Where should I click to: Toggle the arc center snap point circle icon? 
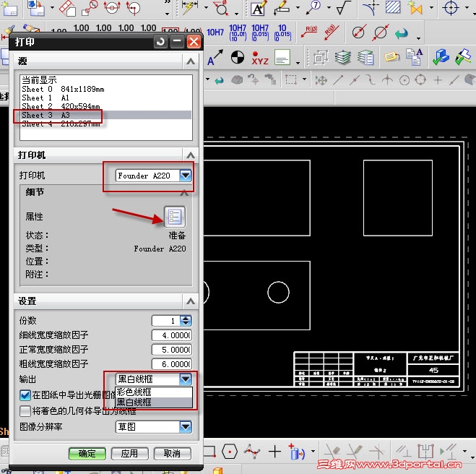(x=404, y=80)
